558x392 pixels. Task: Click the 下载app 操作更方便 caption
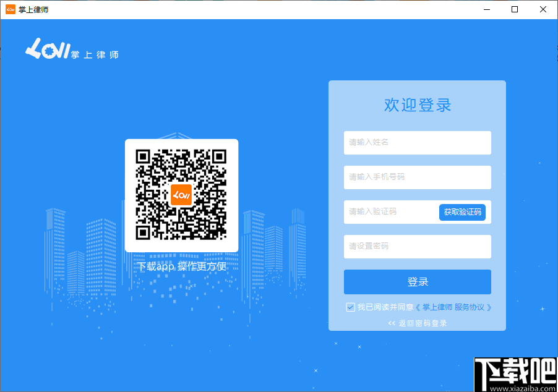click(x=182, y=266)
